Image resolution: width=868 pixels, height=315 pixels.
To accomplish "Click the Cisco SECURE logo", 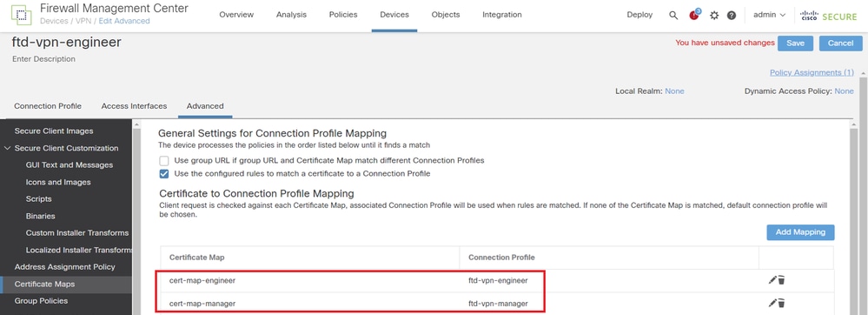I will pos(828,16).
